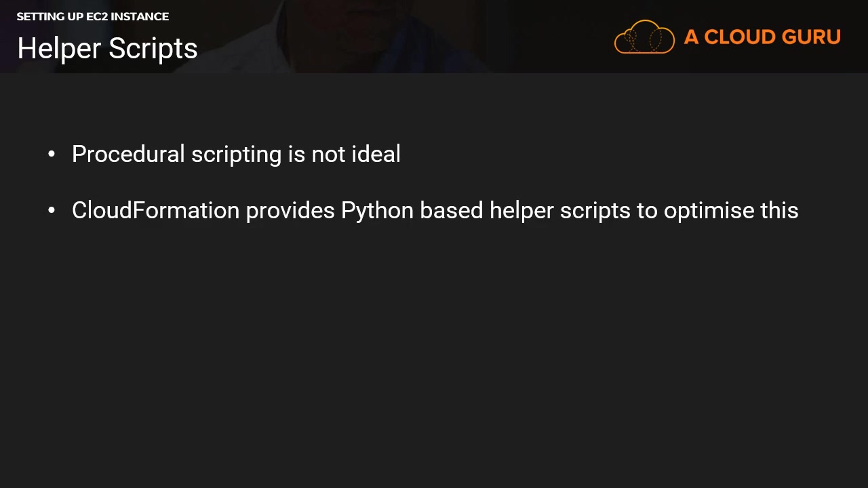
Task: Click the word CloudFormation in second bullet
Action: [155, 211]
